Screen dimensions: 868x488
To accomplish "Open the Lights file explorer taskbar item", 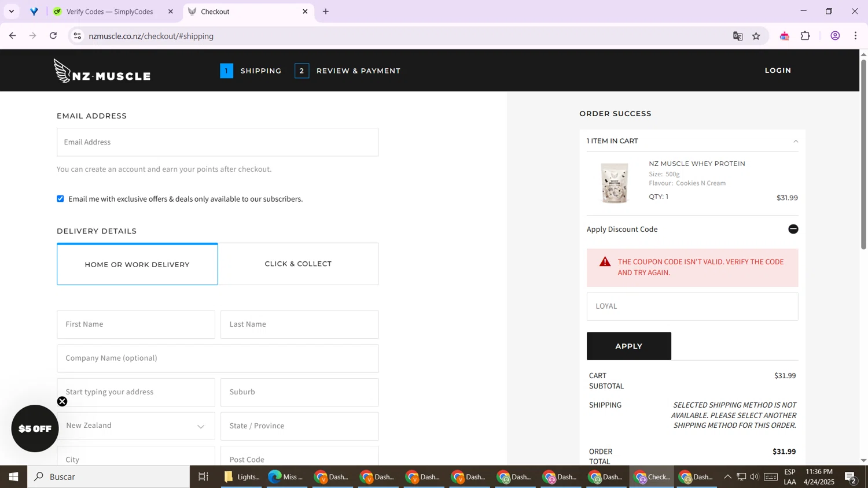I will pos(241,477).
